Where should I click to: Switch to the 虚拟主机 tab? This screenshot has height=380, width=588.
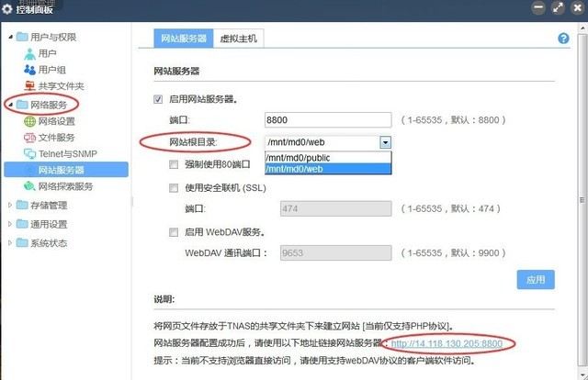239,39
